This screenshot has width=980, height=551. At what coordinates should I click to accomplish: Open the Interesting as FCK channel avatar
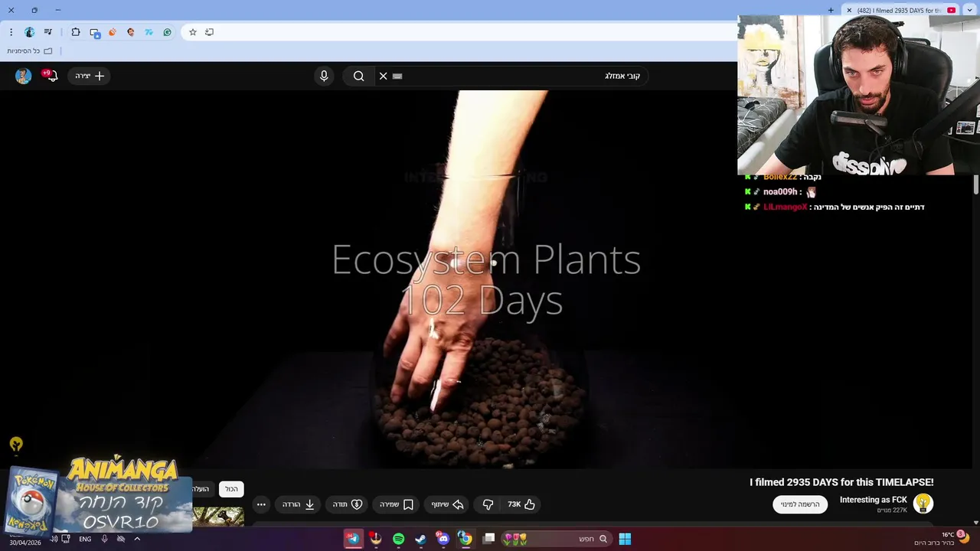point(923,503)
